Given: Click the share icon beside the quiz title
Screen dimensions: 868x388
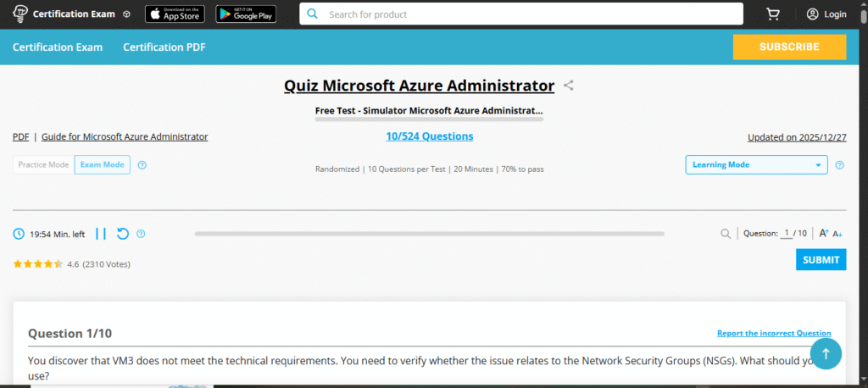Looking at the screenshot, I should (569, 86).
